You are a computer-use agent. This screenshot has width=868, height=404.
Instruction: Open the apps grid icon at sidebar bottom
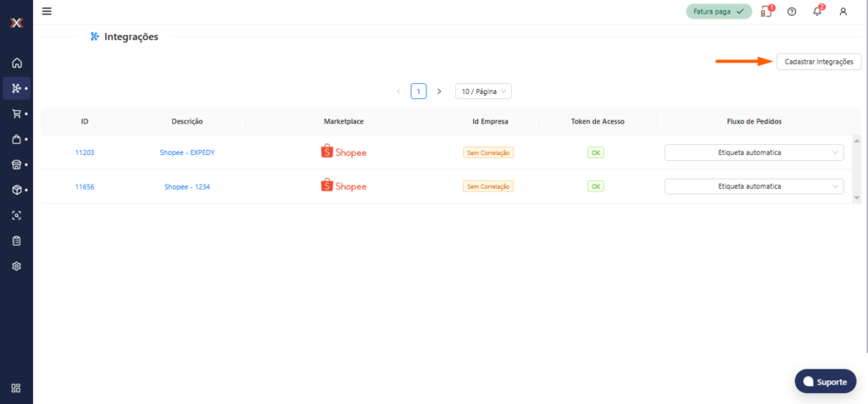[x=16, y=388]
